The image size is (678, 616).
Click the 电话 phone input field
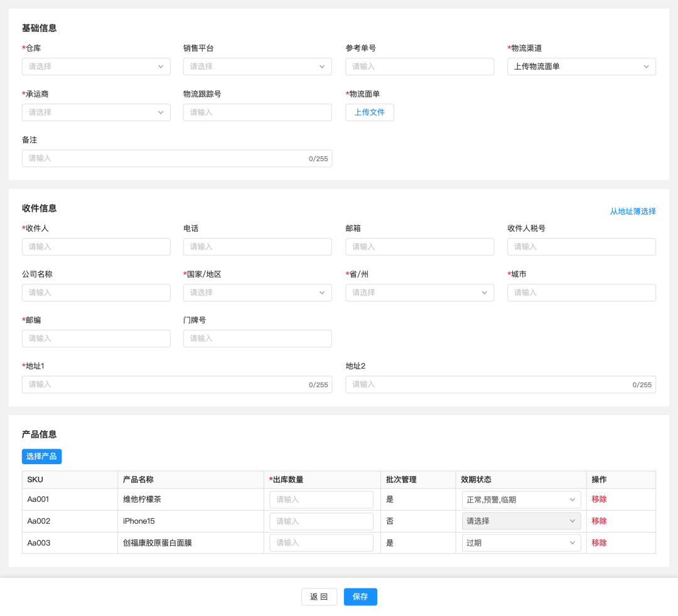[257, 247]
